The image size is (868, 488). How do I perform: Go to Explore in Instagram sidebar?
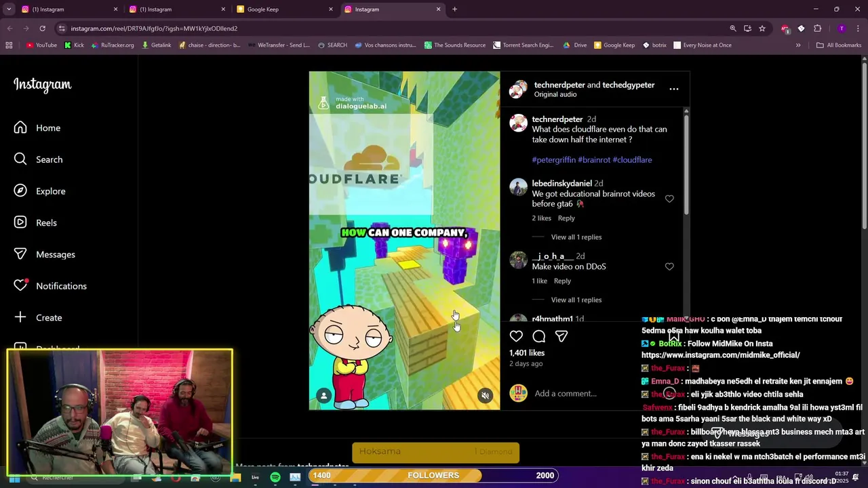click(x=40, y=191)
